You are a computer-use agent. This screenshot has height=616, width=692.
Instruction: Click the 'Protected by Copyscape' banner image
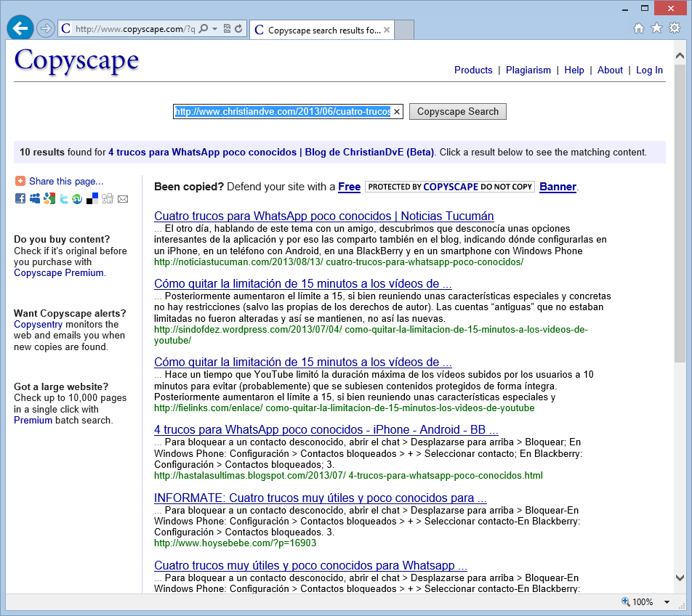[450, 187]
